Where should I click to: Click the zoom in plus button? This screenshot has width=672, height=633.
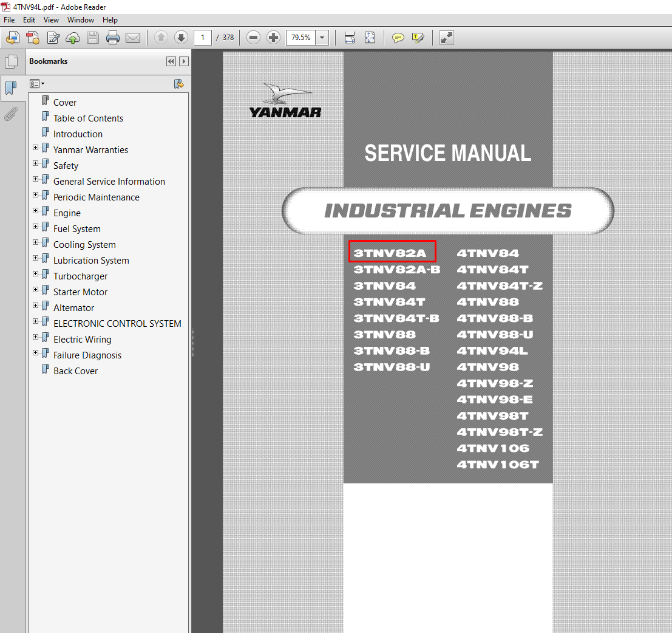tap(273, 38)
